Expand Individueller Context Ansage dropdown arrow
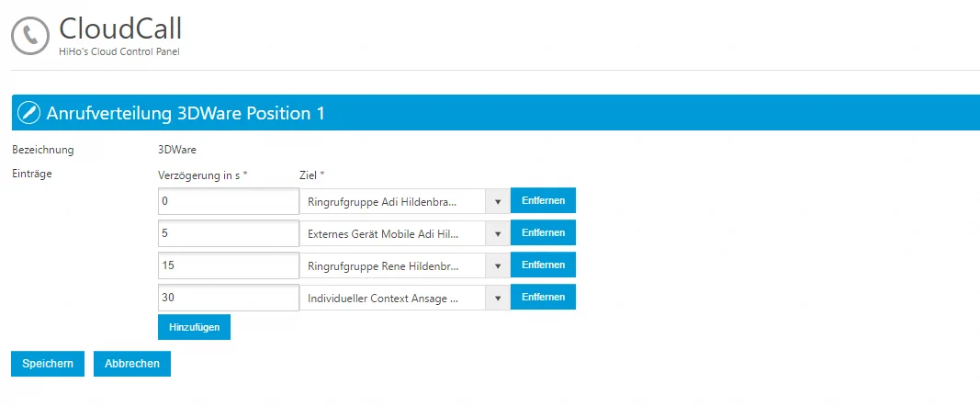This screenshot has height=406, width=980. 498,298
